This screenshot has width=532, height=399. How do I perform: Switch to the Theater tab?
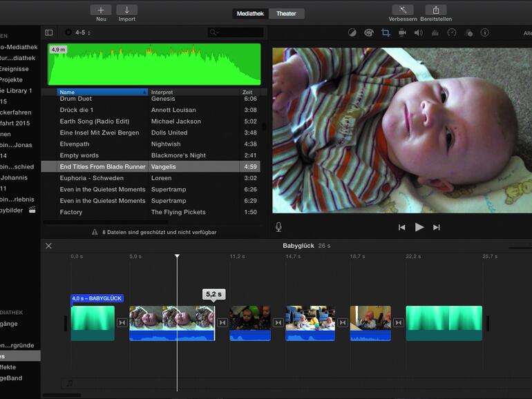click(x=286, y=14)
